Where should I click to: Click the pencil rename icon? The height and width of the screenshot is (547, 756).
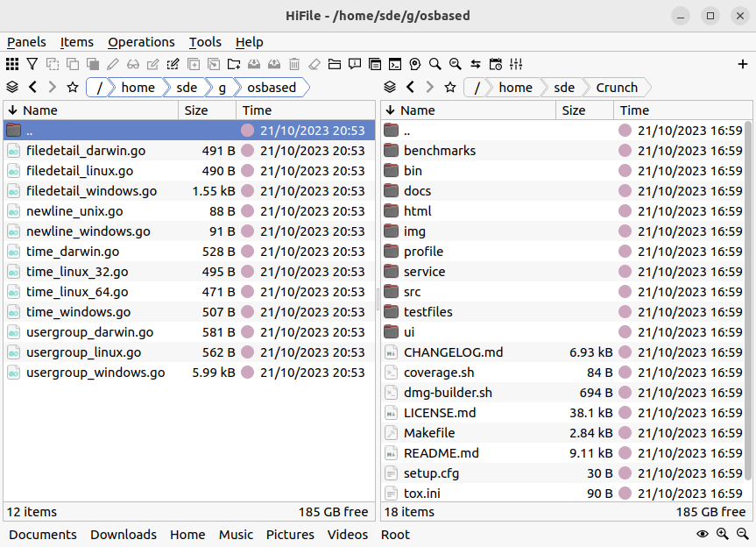click(x=113, y=64)
